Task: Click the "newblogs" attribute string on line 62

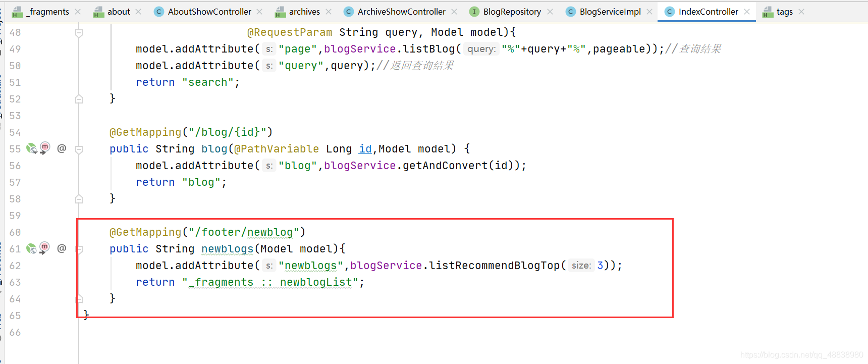Action: (x=311, y=266)
